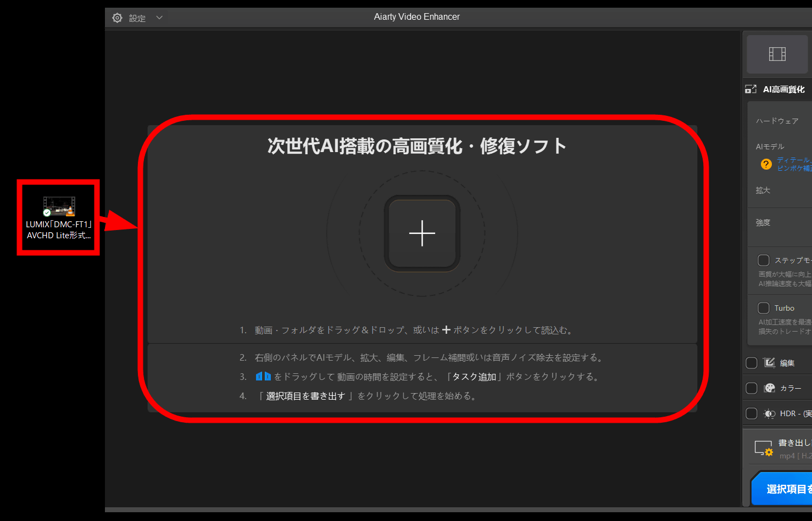Open the 設定 menu label
812x521 pixels.
[137, 18]
